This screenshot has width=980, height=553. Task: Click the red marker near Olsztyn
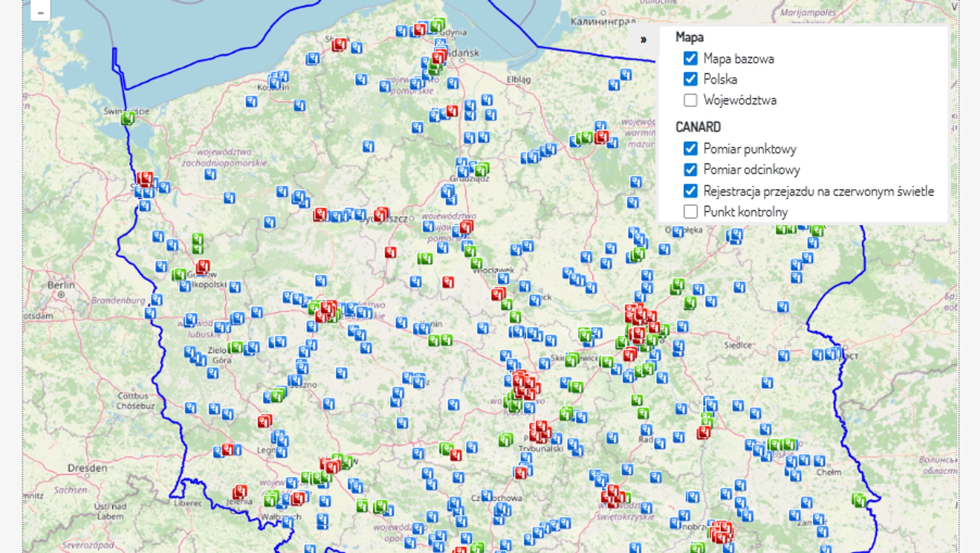pos(602,137)
